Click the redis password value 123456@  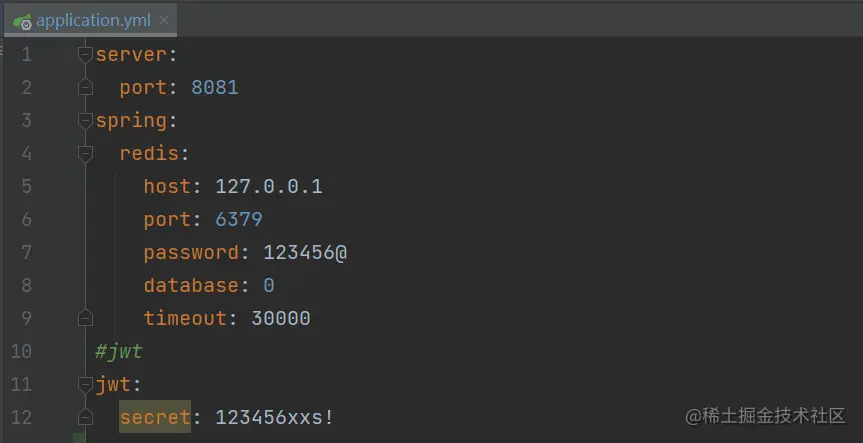305,253
